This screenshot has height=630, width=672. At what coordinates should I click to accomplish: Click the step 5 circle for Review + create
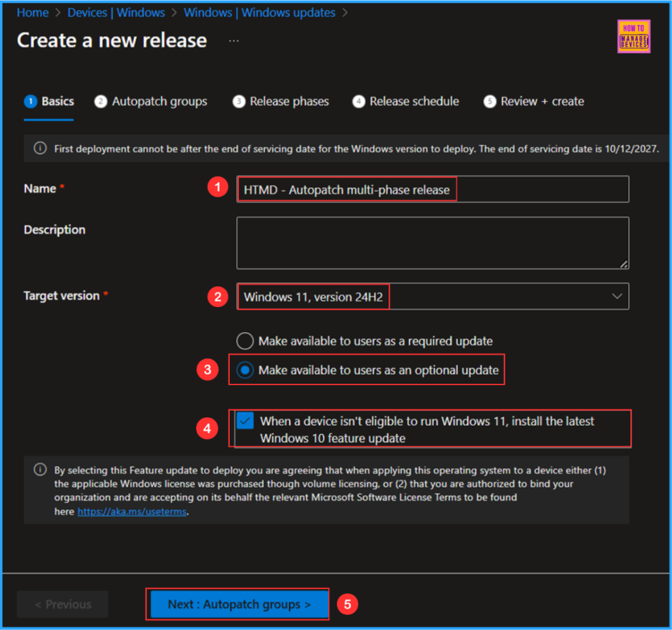490,102
